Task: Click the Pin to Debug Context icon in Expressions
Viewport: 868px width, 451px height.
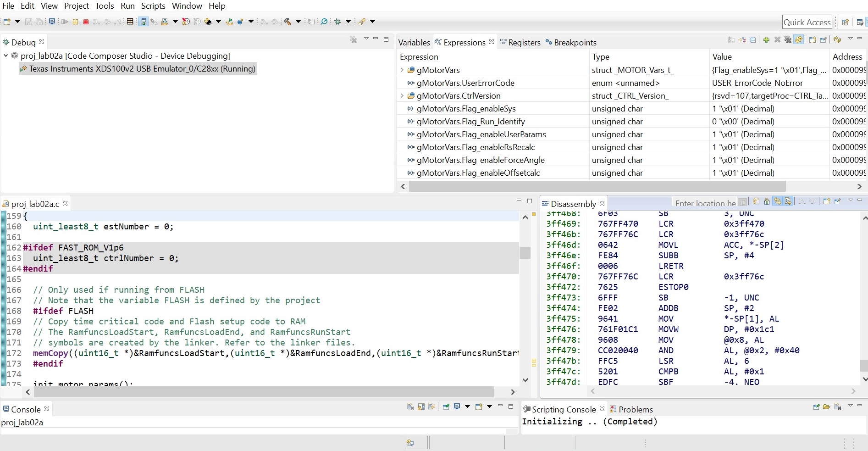Action: click(823, 40)
